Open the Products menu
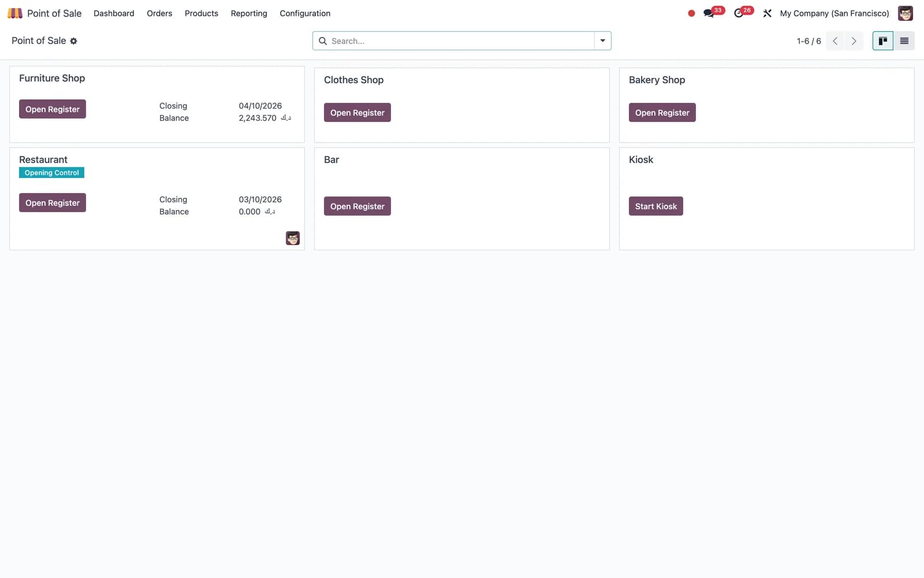The width and height of the screenshot is (924, 578). tap(202, 13)
